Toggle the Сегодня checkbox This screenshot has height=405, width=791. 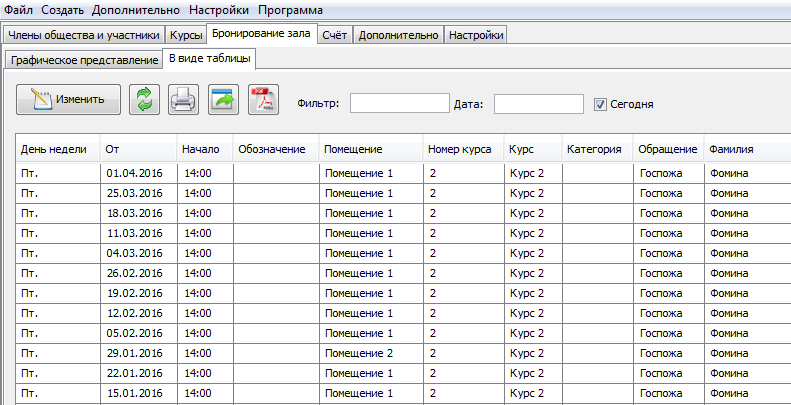tap(600, 104)
